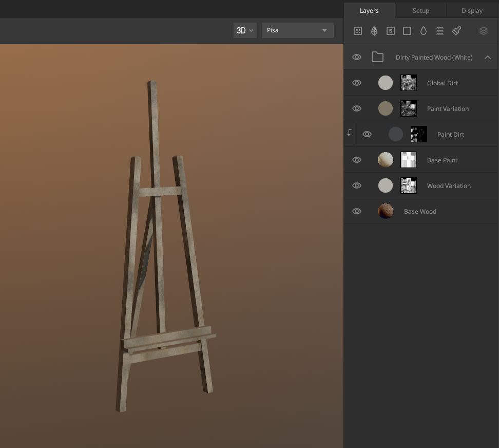This screenshot has height=448, width=499.
Task: Hide the Base Wood layer
Action: [x=356, y=211]
